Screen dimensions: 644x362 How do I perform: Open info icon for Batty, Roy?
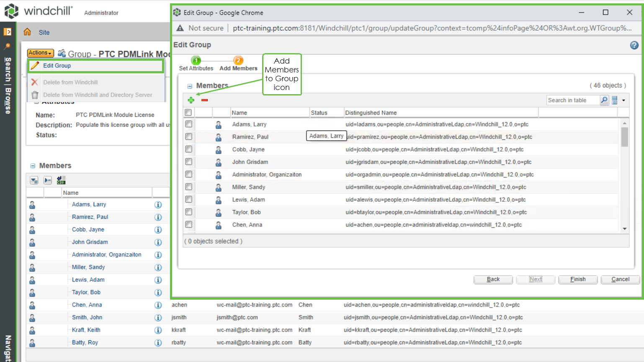click(x=158, y=343)
